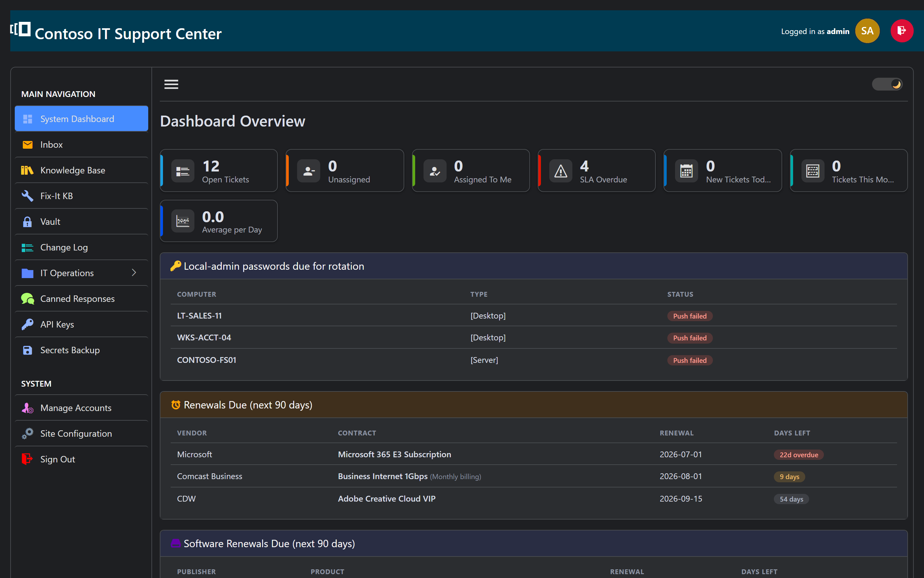Click the New Tickets Today calendar icon

coord(687,171)
